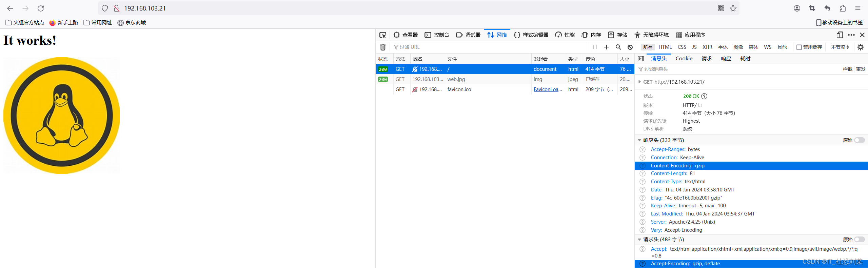Open the 火狐官方站点 bookmark folder

coord(25,23)
